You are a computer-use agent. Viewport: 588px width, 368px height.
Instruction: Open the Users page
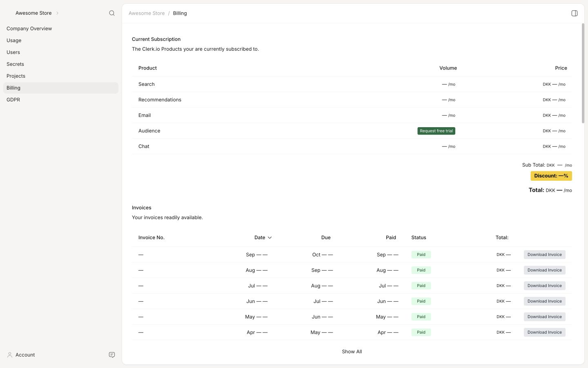(x=61, y=52)
